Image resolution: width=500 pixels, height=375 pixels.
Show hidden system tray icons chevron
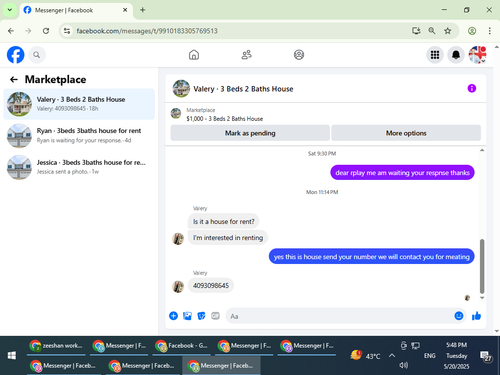coord(392,356)
